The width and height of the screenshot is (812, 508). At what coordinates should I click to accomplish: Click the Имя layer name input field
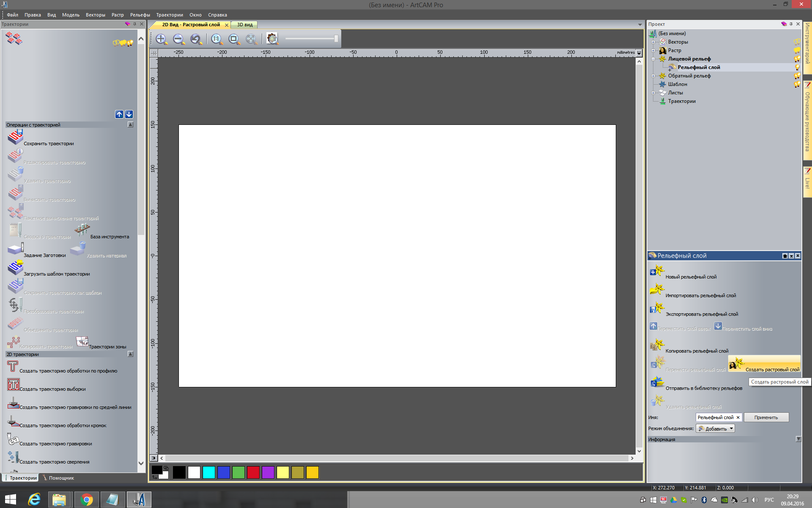[x=715, y=417]
